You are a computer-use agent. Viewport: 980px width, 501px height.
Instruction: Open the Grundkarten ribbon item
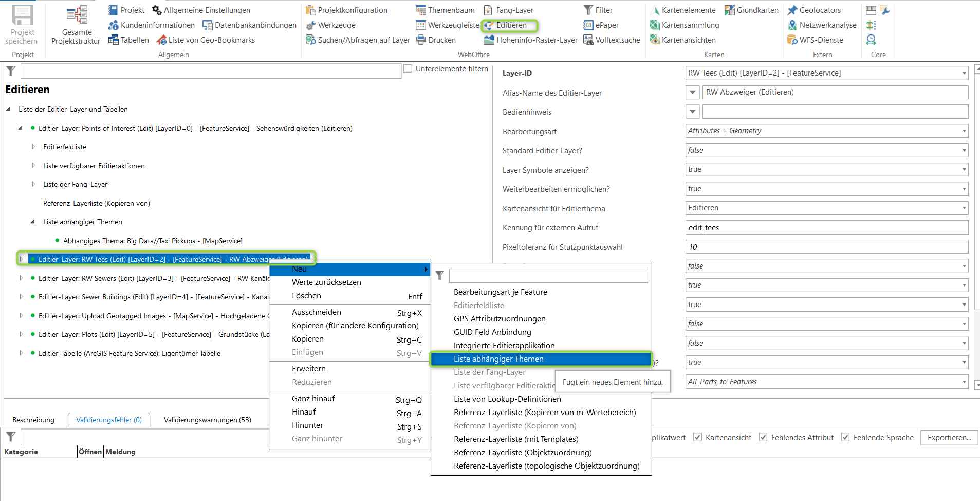click(x=751, y=10)
